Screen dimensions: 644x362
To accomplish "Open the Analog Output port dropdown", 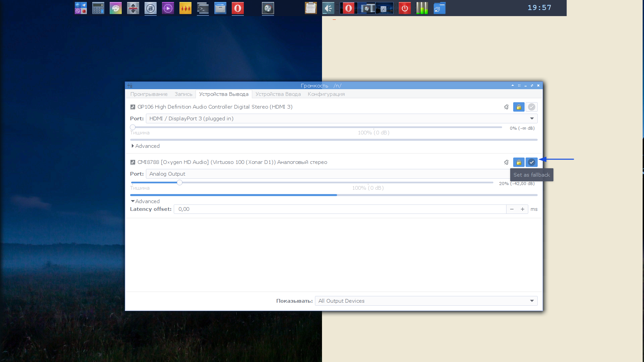I will tap(341, 174).
